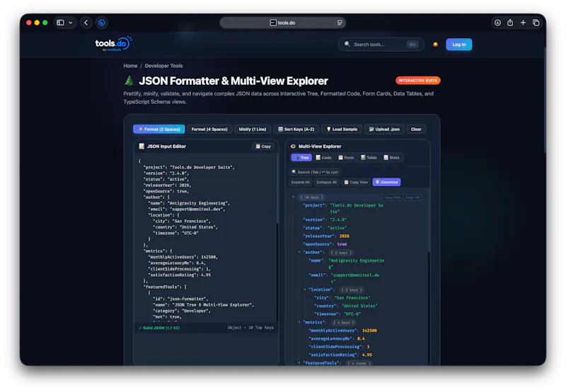Screen dimensions: 566x392
Task: Click the Clear button
Action: pyautogui.click(x=416, y=129)
